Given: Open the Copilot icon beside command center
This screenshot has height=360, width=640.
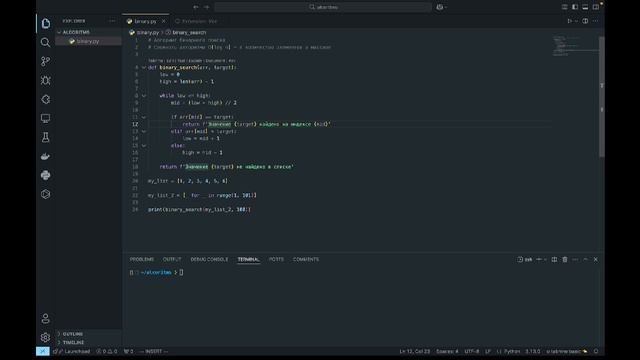Looking at the screenshot, I should [x=440, y=7].
